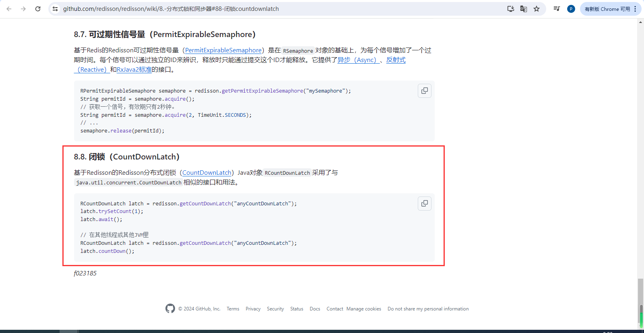Open the Privacy footer link
This screenshot has width=644, height=333.
pos(253,309)
